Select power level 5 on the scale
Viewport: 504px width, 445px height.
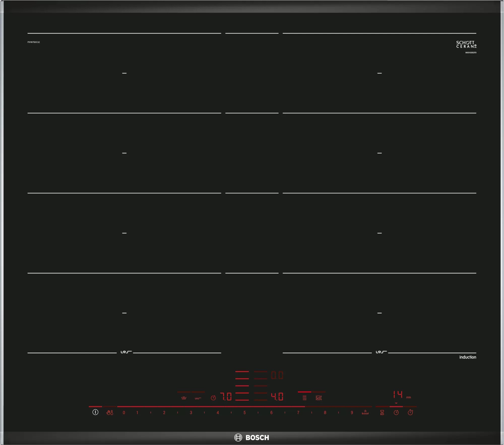point(244,413)
